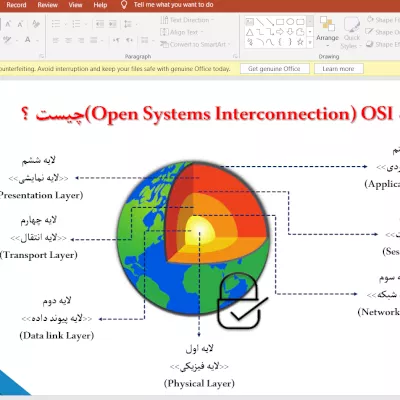This screenshot has height=400, width=400.
Task: Open the font color dropdown arrow
Action: pyautogui.click(x=37, y=40)
